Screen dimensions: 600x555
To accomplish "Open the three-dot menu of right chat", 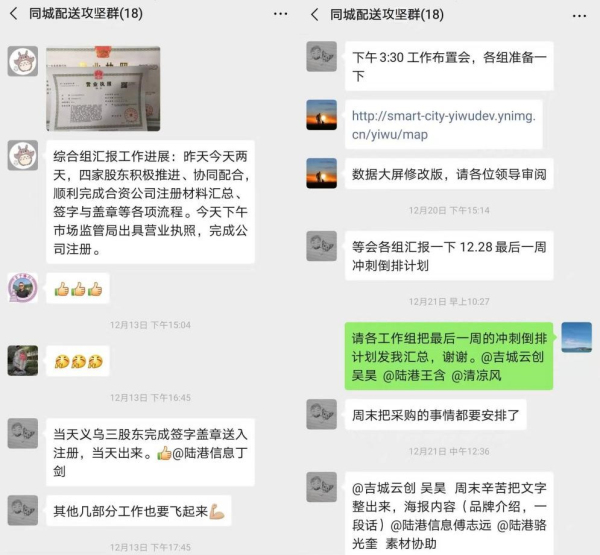I will 579,16.
